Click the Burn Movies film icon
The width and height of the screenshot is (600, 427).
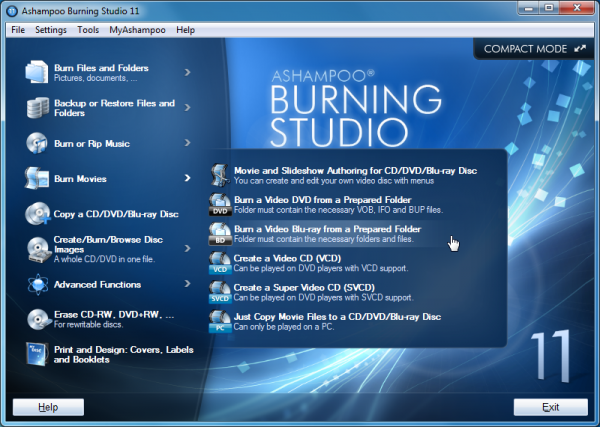(37, 178)
